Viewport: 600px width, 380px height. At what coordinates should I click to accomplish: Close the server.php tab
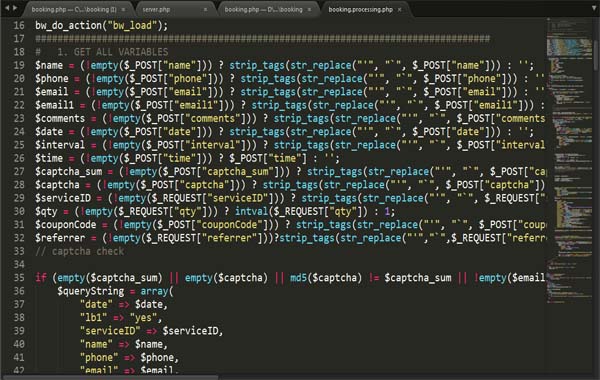pyautogui.click(x=205, y=10)
